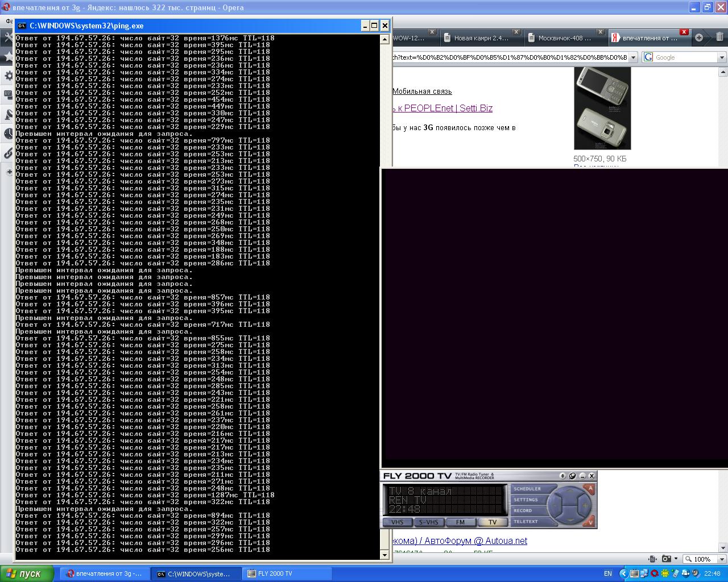This screenshot has height=582, width=728.
Task: Open Google search engine dropdown
Action: pos(722,57)
